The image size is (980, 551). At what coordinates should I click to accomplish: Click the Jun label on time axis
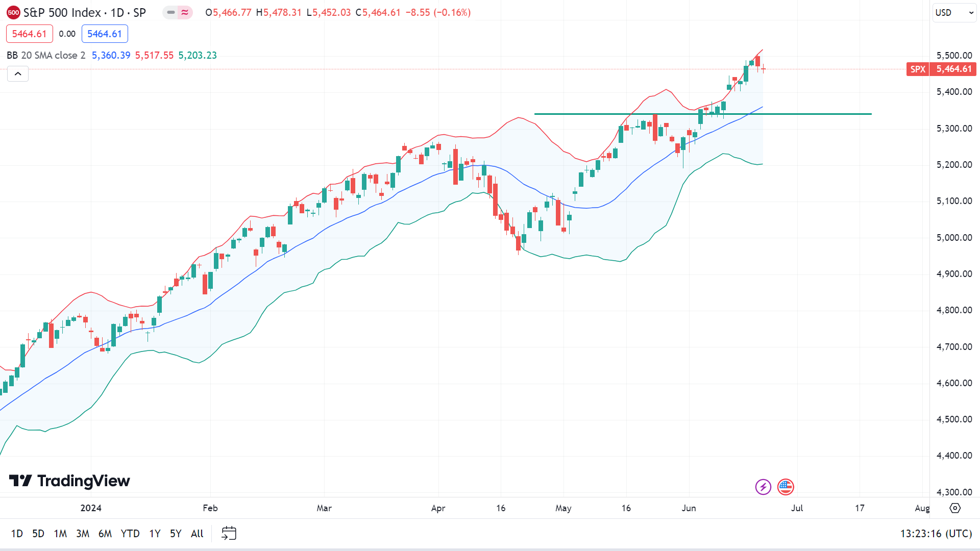[x=689, y=508]
